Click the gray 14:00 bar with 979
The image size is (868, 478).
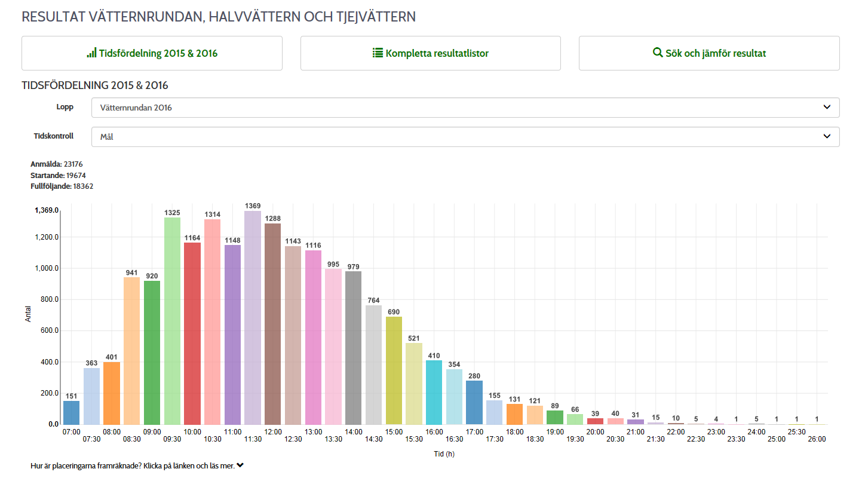point(353,348)
